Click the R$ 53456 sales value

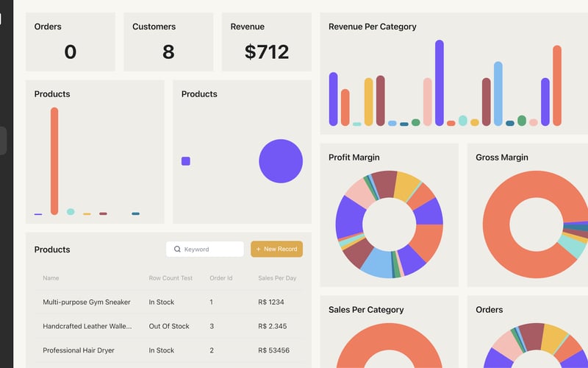click(x=273, y=350)
